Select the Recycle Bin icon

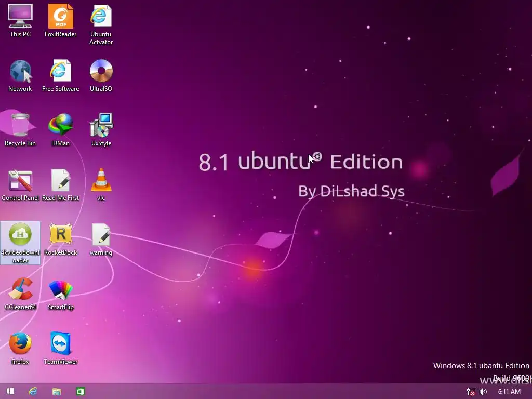(20, 130)
